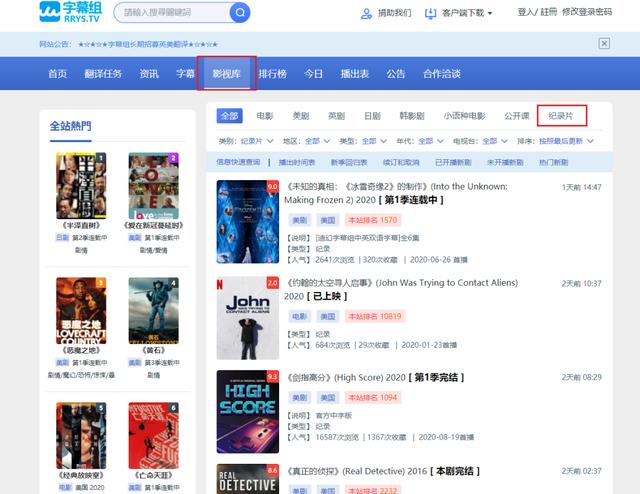Open the 今日 nav item
The width and height of the screenshot is (640, 494).
click(313, 74)
